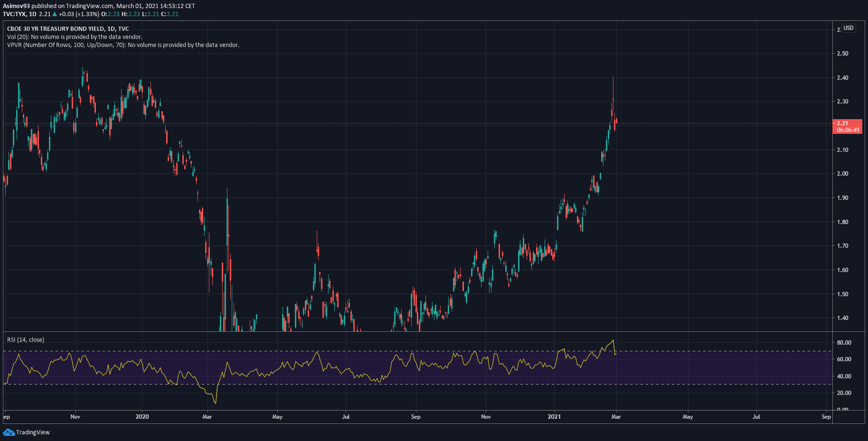Click the red 2.21 current price label
Image resolution: width=868 pixels, height=441 pixels.
tap(842, 123)
